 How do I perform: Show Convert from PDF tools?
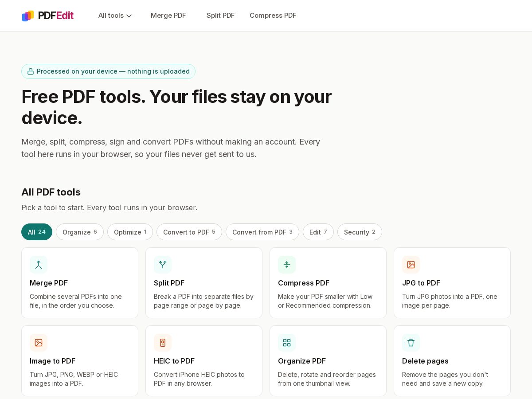(x=262, y=232)
